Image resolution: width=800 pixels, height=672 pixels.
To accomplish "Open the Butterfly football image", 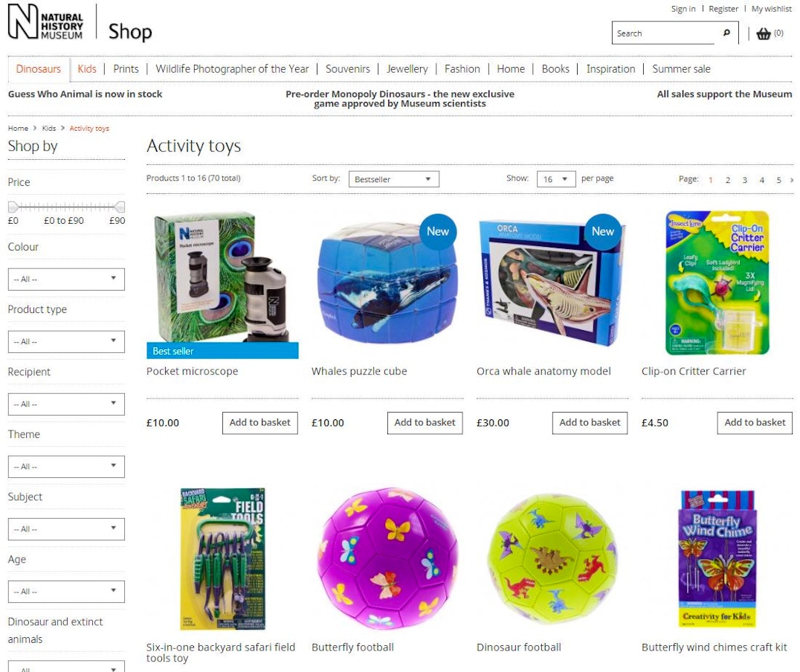I will point(387,559).
